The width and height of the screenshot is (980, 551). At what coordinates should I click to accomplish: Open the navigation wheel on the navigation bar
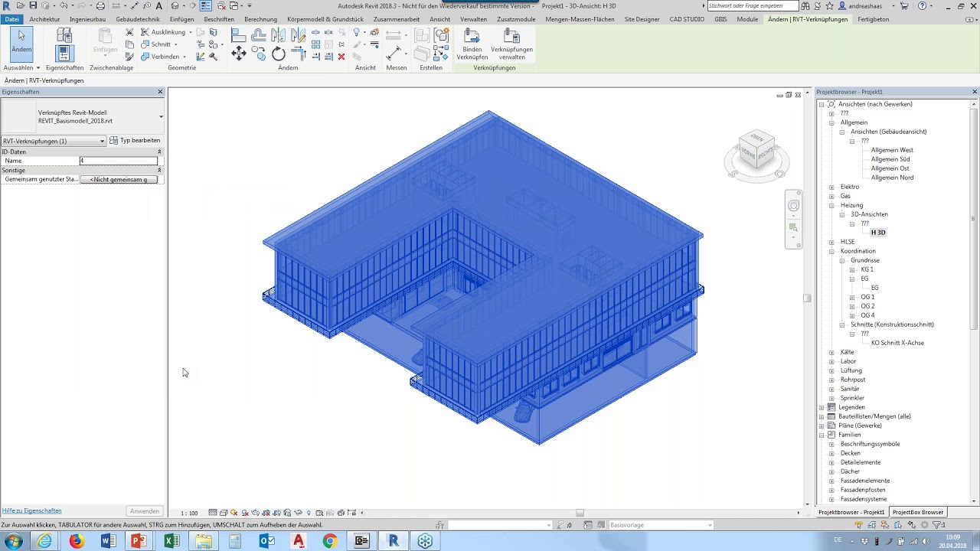click(793, 206)
